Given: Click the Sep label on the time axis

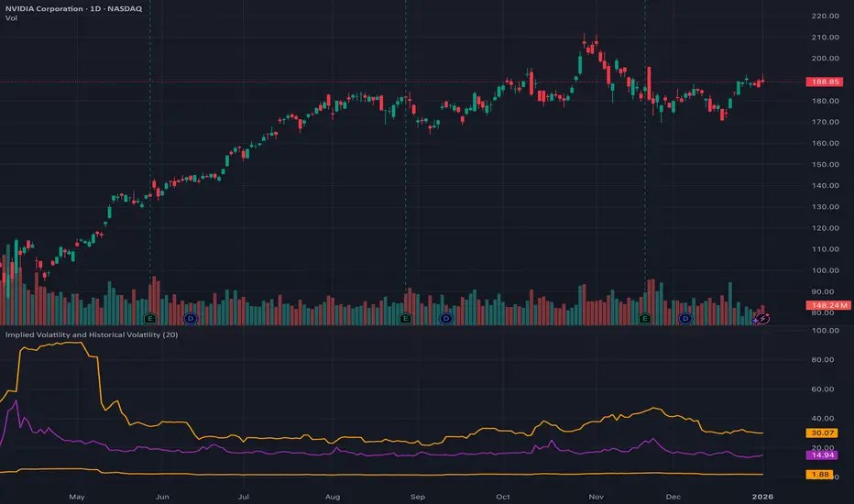Looking at the screenshot, I should coord(418,497).
